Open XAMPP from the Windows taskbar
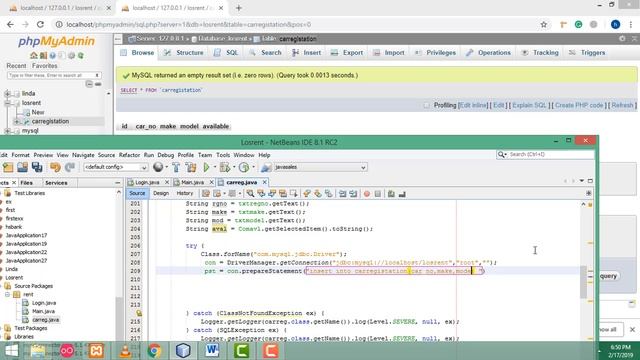The image size is (640, 360). (x=96, y=351)
